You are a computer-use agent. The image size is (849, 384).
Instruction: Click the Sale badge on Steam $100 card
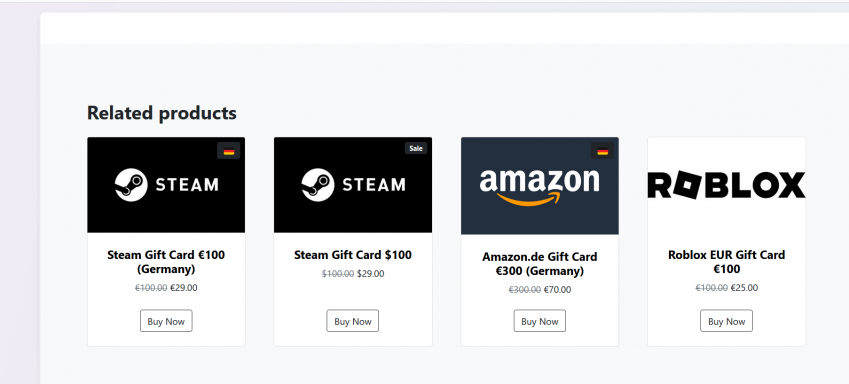416,148
